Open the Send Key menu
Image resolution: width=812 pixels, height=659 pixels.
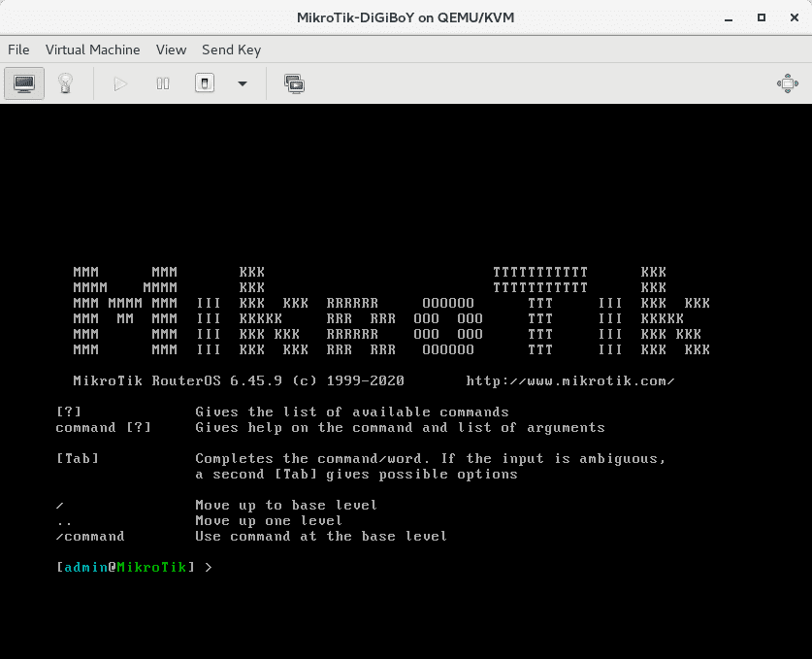pos(232,49)
